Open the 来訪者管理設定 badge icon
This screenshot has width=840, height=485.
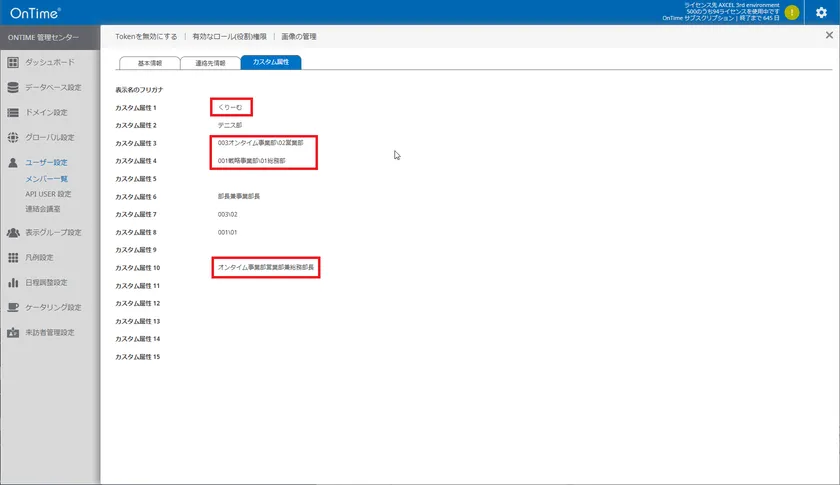click(13, 332)
